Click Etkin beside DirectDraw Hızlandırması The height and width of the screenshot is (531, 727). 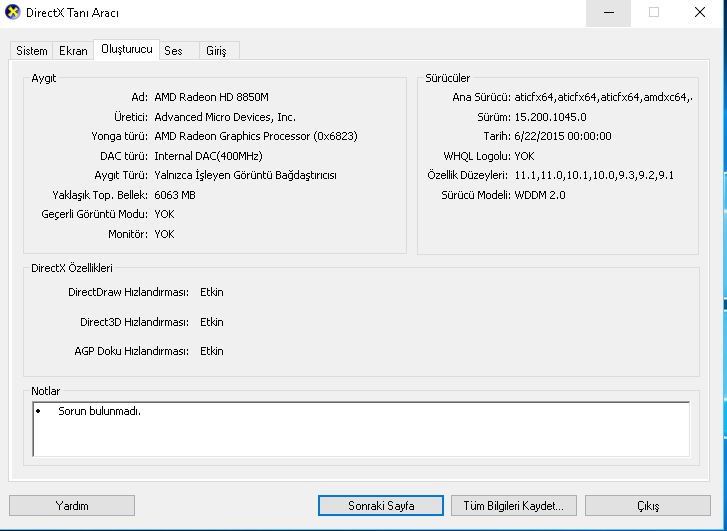coord(211,292)
